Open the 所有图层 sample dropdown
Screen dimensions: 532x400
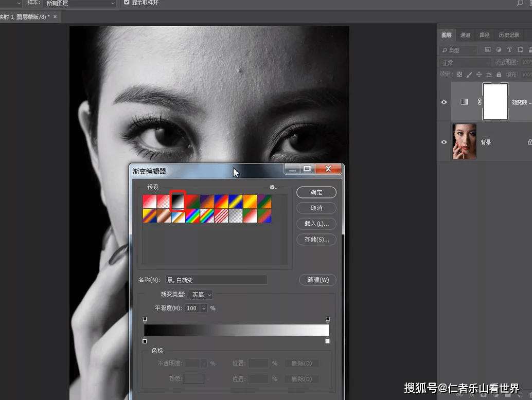tap(80, 3)
